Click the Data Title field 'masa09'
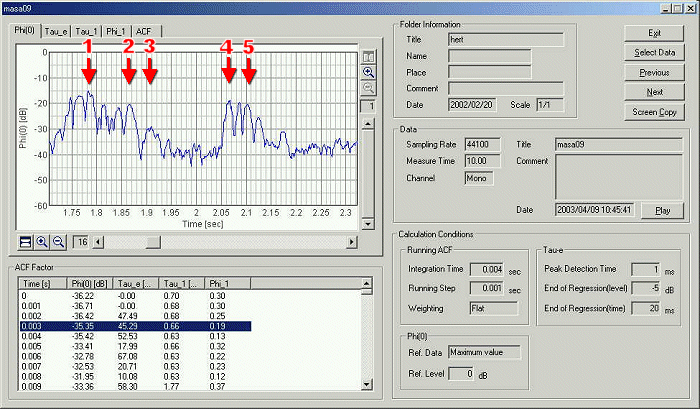 (x=619, y=145)
